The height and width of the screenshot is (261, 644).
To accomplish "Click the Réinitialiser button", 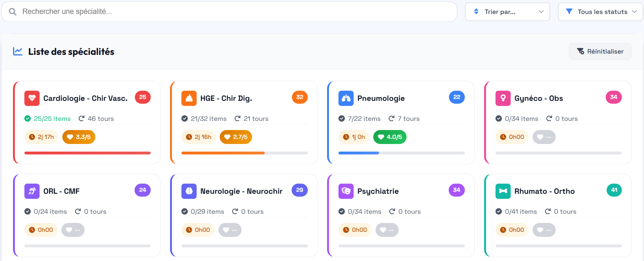I will 600,51.
